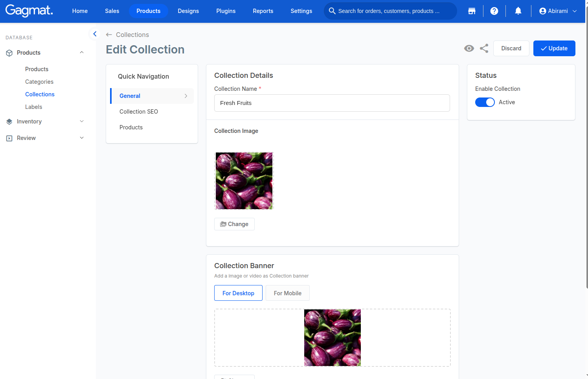Open the Settings menu
Screen dimensions: 588x379
pos(301,11)
